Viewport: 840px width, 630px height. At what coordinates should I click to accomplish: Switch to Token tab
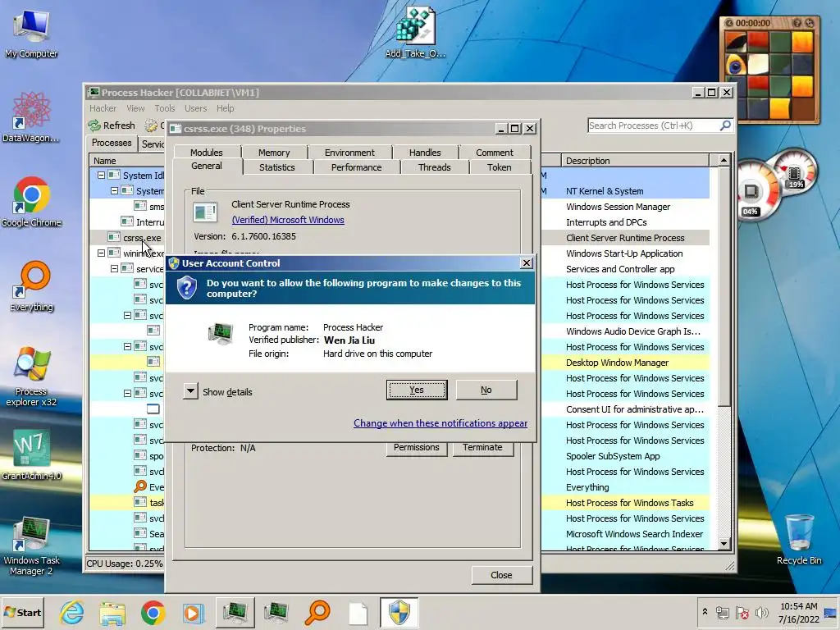point(499,167)
